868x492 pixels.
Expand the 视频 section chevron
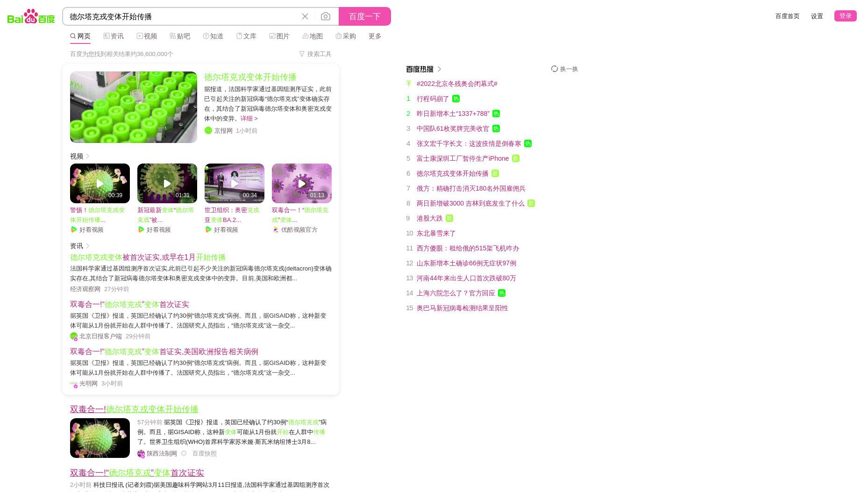tap(87, 156)
